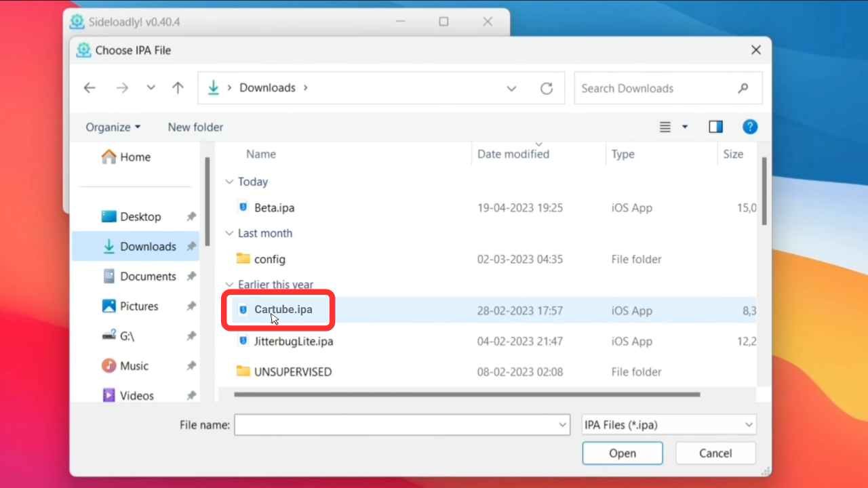Click the JitterbugLite.ipa file icon

(243, 340)
